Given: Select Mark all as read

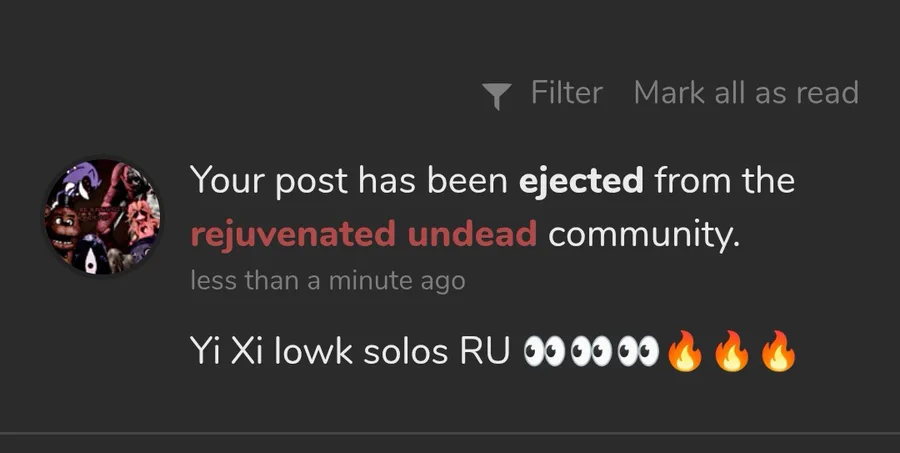Looking at the screenshot, I should click(746, 92).
